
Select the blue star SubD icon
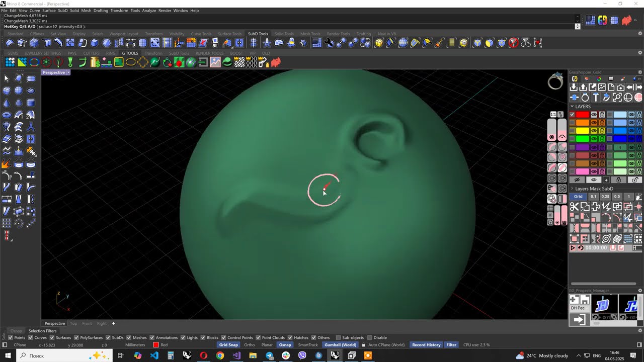coord(267,43)
